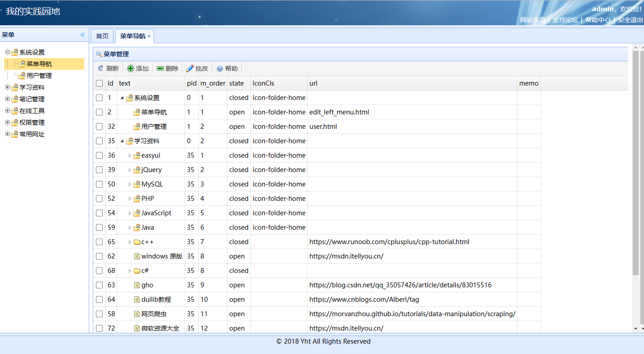Image resolution: width=644 pixels, height=354 pixels.
Task: Click the scroll down arrow at bottom right
Action: coord(636,329)
